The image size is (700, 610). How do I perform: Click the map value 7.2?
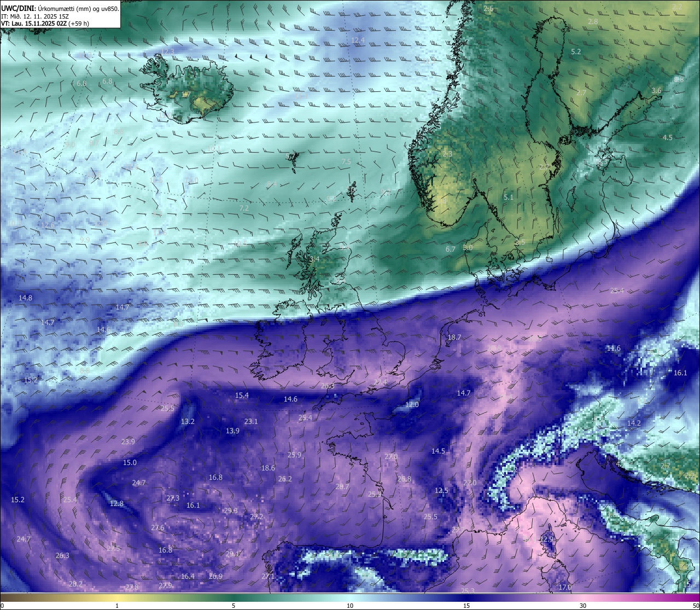(x=244, y=208)
